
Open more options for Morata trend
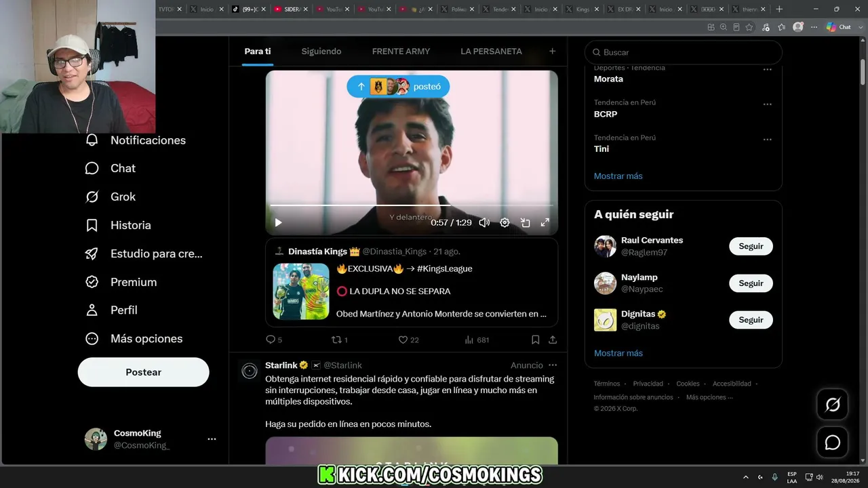pyautogui.click(x=767, y=69)
